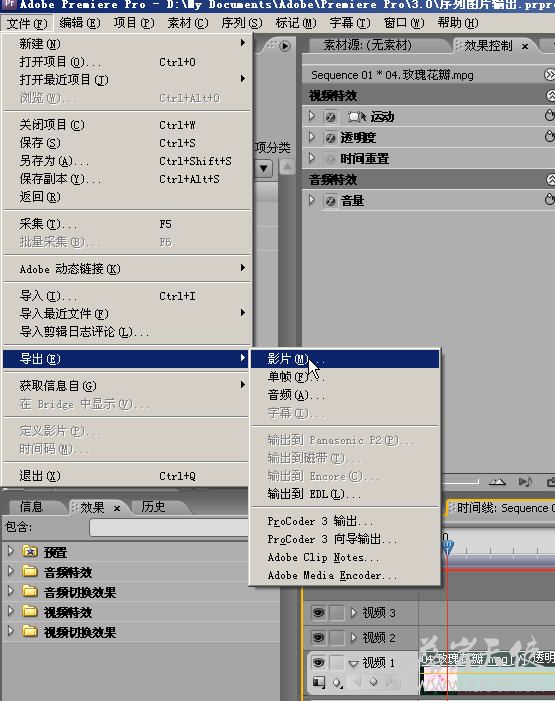Switch to the 历史 tab
555x701 pixels.
[x=153, y=507]
